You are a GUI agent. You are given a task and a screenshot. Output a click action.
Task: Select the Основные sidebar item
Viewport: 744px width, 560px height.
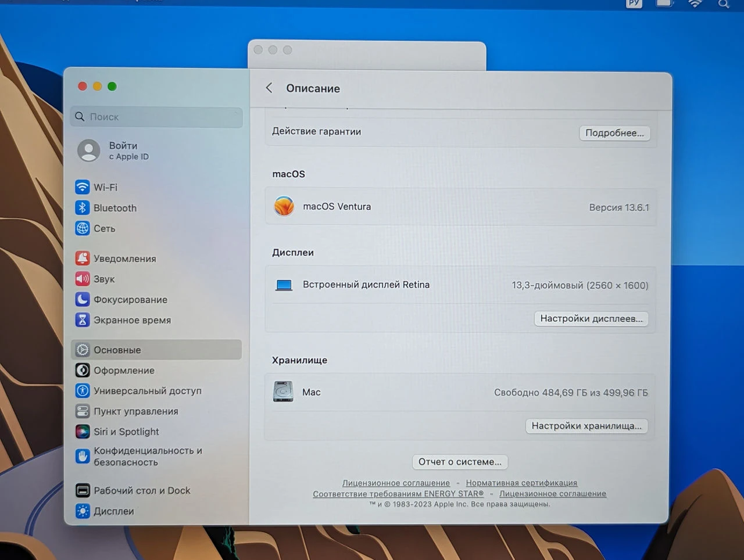coord(157,350)
